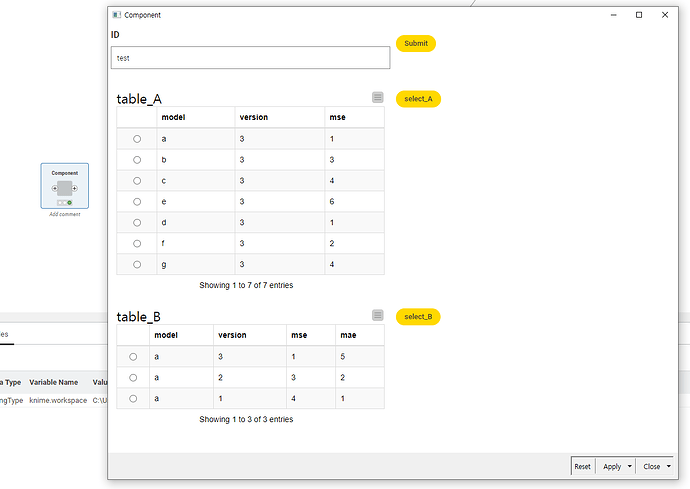This screenshot has width=690, height=489.
Task: Sort table_A by version column header
Action: click(254, 117)
